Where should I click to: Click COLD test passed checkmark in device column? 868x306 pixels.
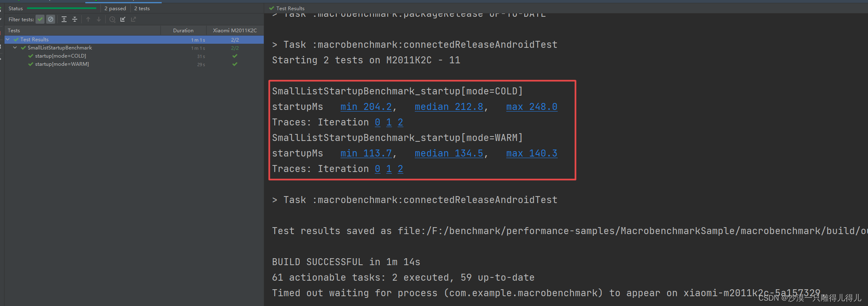235,56
